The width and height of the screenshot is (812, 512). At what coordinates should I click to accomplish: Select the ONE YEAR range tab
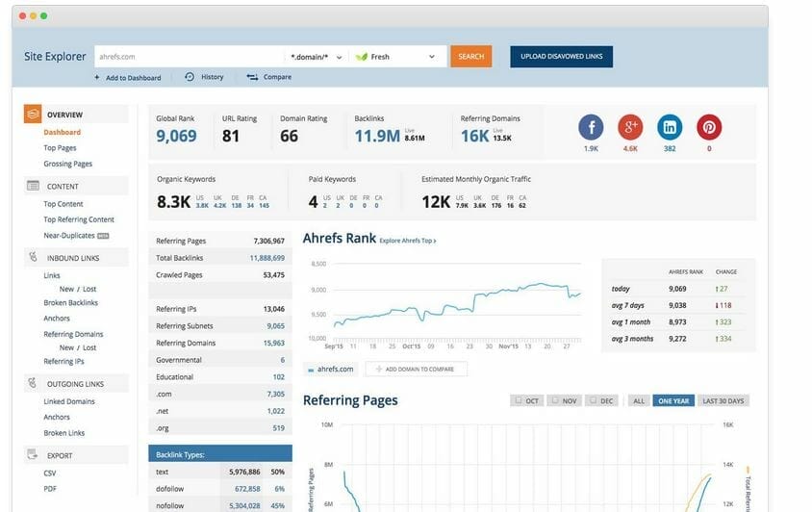pos(672,400)
